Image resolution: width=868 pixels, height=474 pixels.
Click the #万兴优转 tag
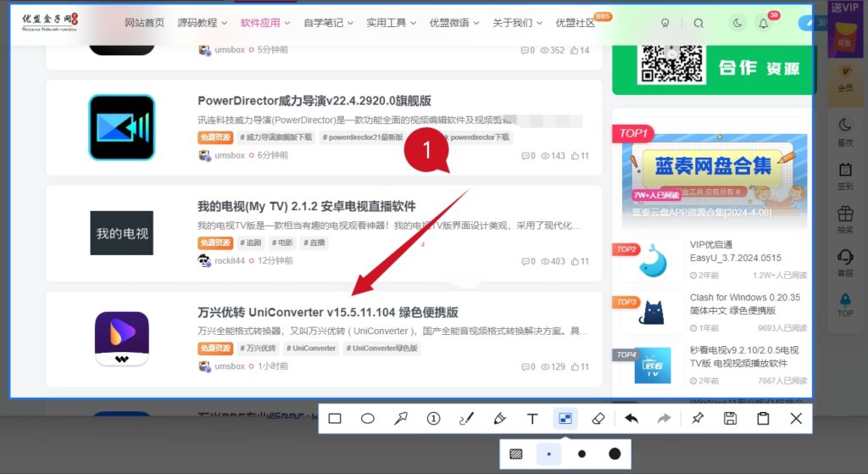[x=258, y=349]
